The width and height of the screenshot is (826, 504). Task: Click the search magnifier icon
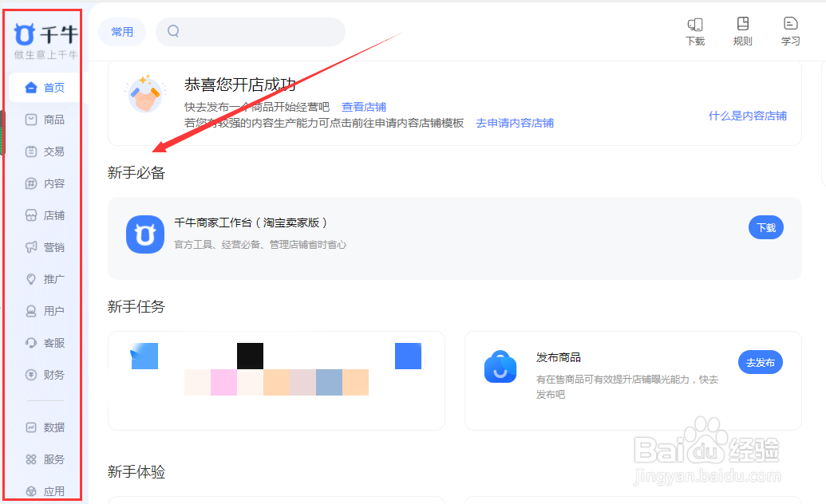[x=173, y=31]
